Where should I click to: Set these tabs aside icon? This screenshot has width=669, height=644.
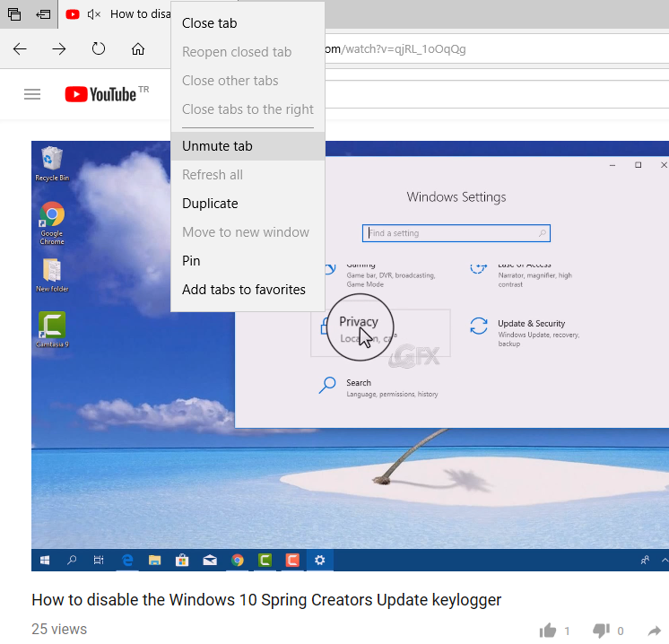(43, 14)
